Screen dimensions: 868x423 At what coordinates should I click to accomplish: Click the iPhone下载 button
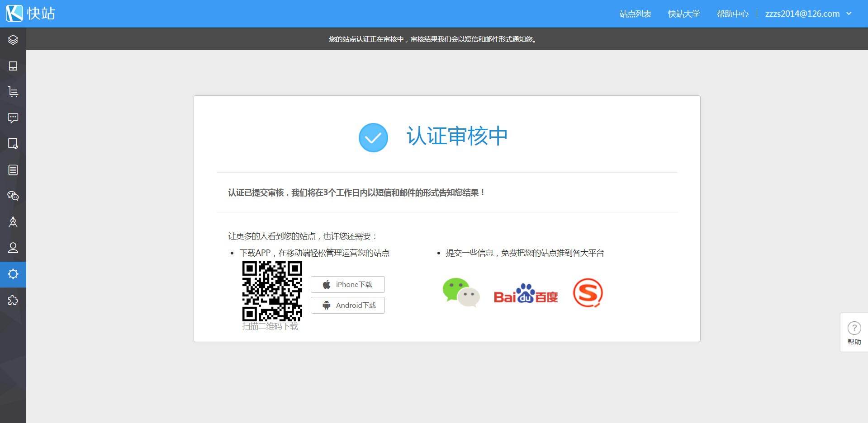coord(347,284)
